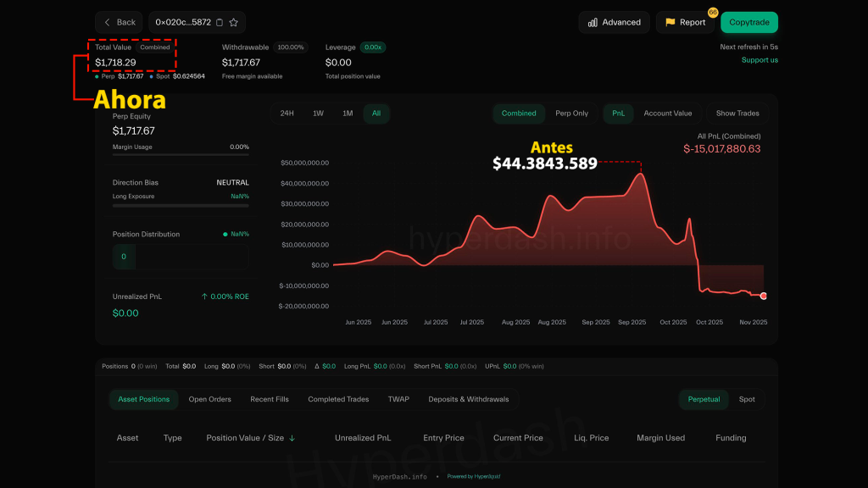This screenshot has height=488, width=868.
Task: Select the 24H time range
Action: point(287,114)
